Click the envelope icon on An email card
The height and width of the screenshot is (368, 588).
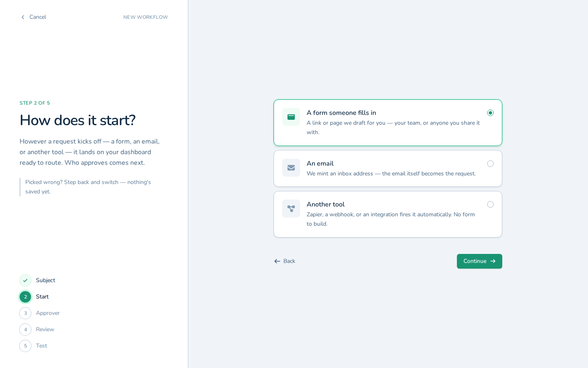tap(291, 168)
